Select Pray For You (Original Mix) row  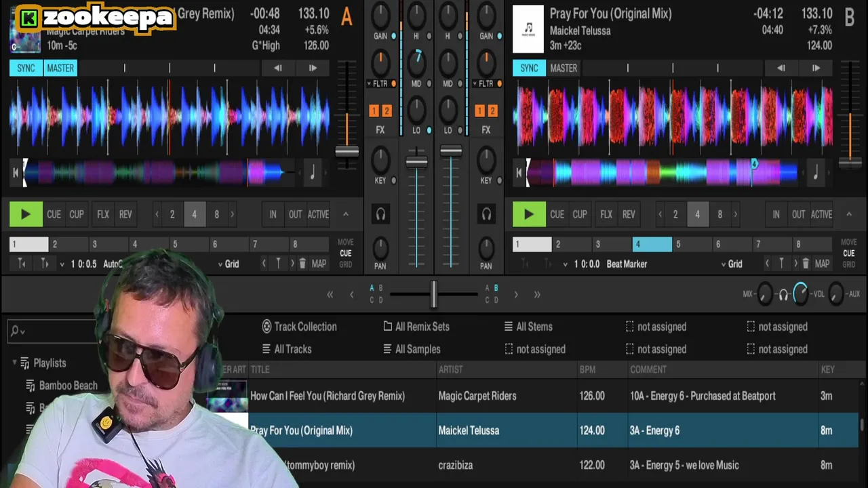[553, 430]
